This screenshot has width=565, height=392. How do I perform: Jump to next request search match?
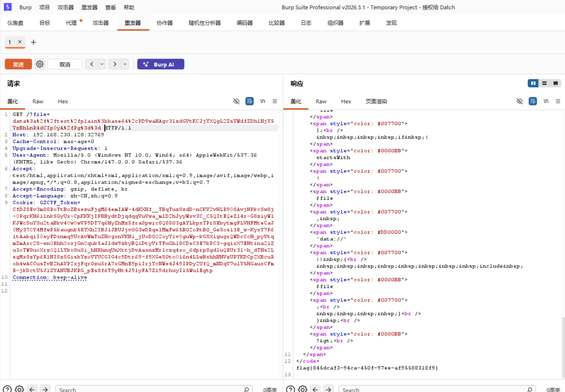click(x=45, y=389)
